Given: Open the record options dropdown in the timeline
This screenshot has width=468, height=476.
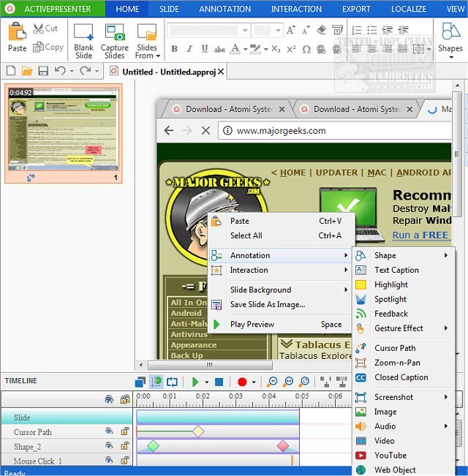Looking at the screenshot, I should click(x=254, y=382).
